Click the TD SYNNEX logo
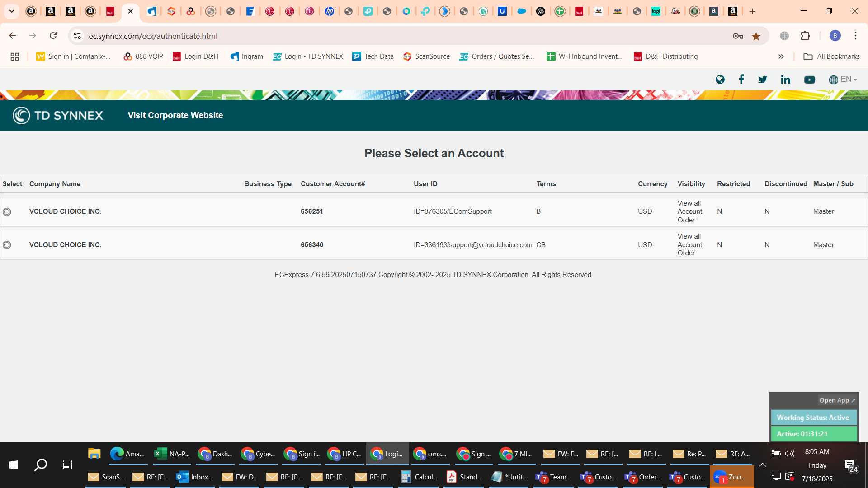The image size is (868, 488). pos(58,115)
